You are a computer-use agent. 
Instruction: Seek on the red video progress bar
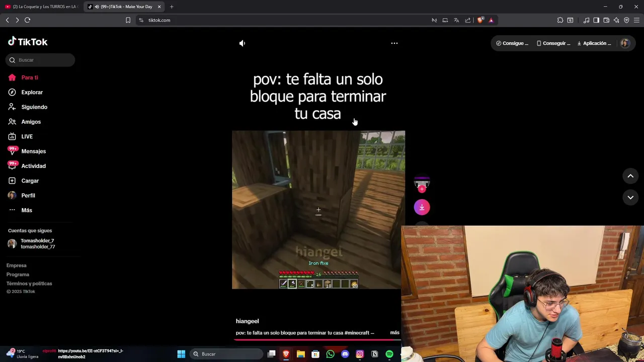coord(317,340)
